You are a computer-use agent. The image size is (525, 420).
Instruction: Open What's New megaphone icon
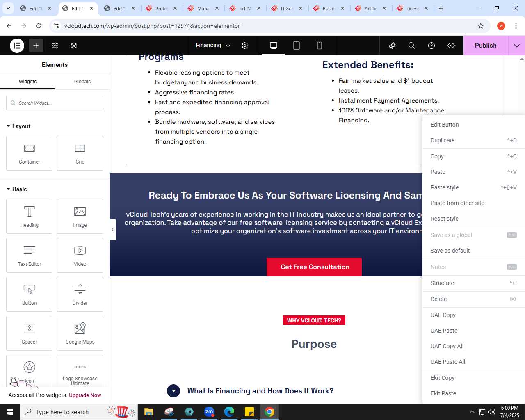coord(393,46)
